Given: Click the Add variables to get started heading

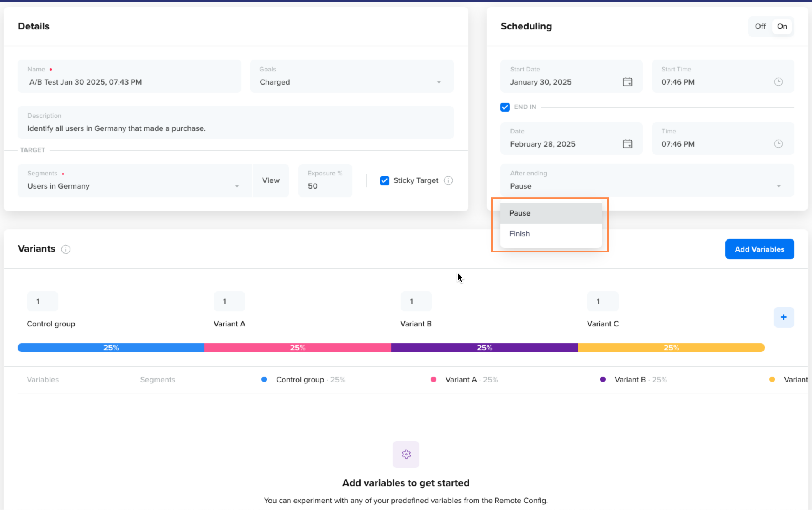Looking at the screenshot, I should 406,483.
